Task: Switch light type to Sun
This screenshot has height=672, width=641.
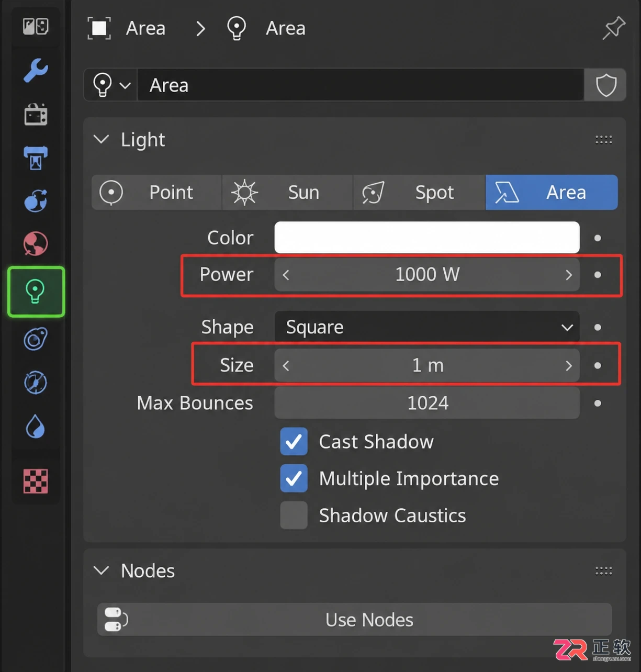Action: click(x=287, y=192)
